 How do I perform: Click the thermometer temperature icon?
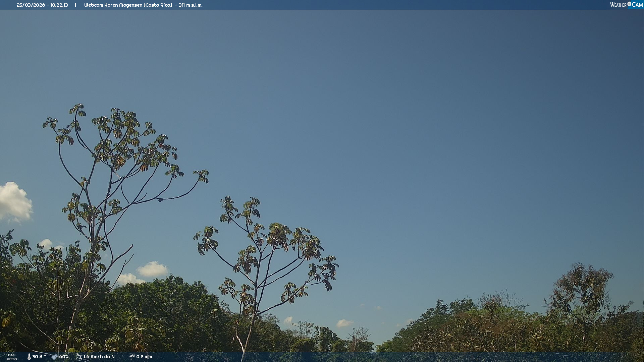pyautogui.click(x=29, y=357)
